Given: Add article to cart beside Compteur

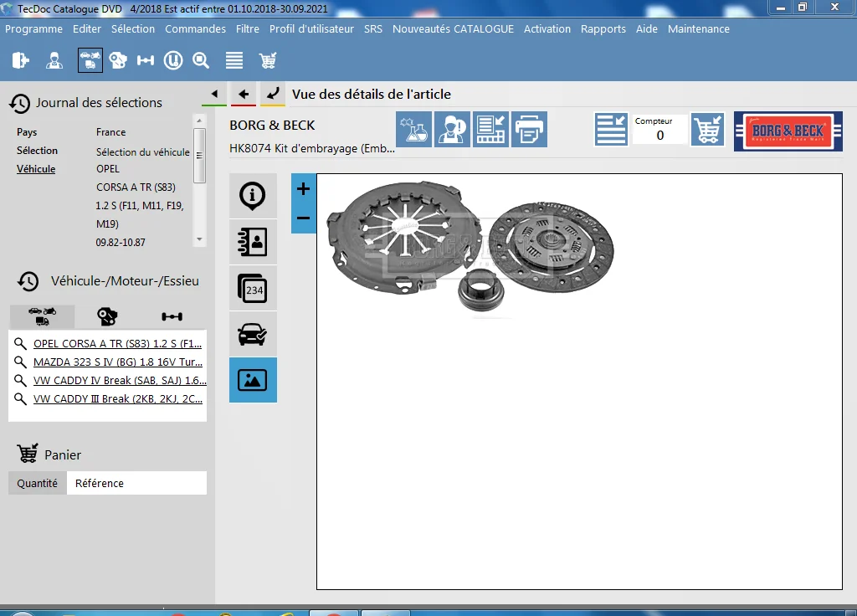Looking at the screenshot, I should 708,130.
